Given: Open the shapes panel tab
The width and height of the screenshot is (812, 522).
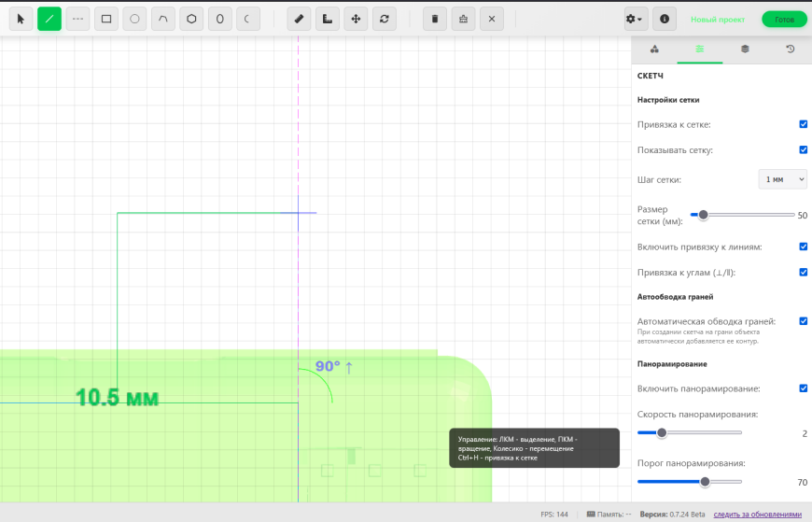Looking at the screenshot, I should 654,49.
